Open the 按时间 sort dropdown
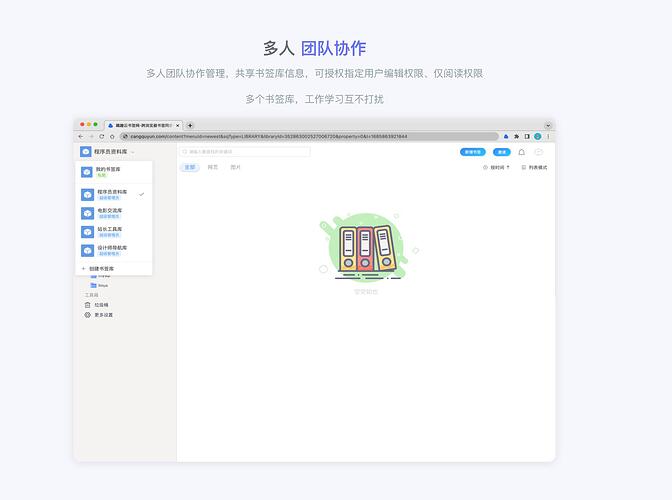The width and height of the screenshot is (672, 500). tap(497, 168)
